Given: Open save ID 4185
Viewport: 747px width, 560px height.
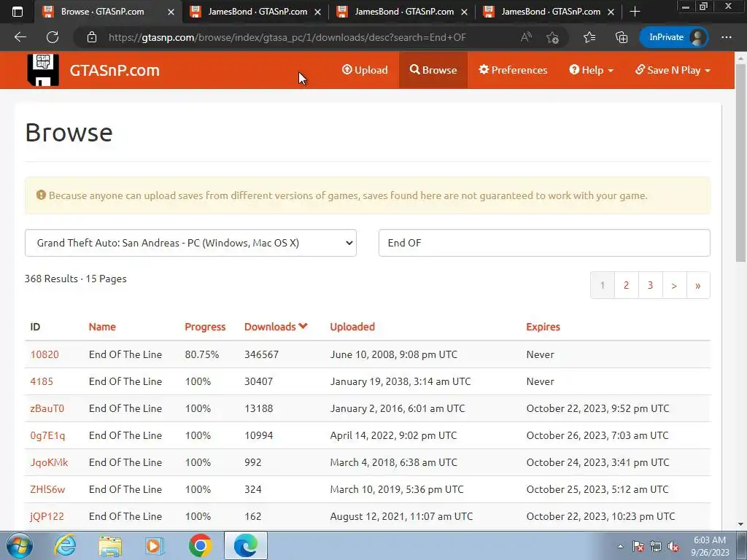Looking at the screenshot, I should pyautogui.click(x=42, y=381).
